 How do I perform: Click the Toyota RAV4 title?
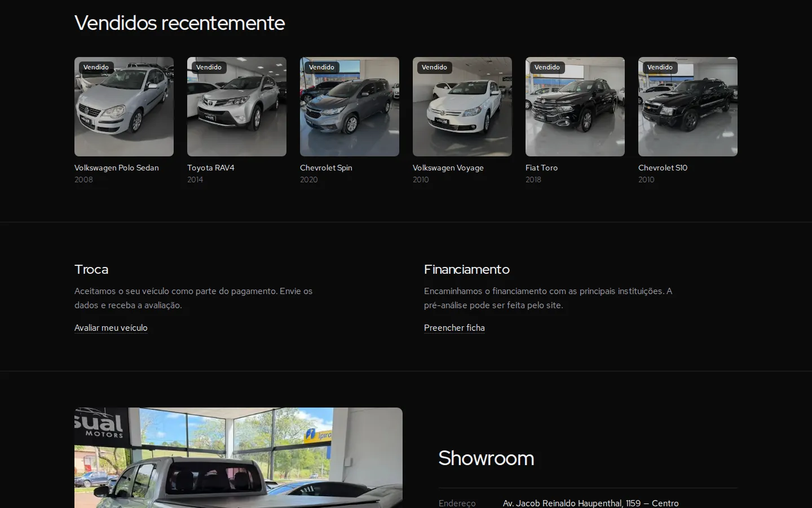[211, 168]
